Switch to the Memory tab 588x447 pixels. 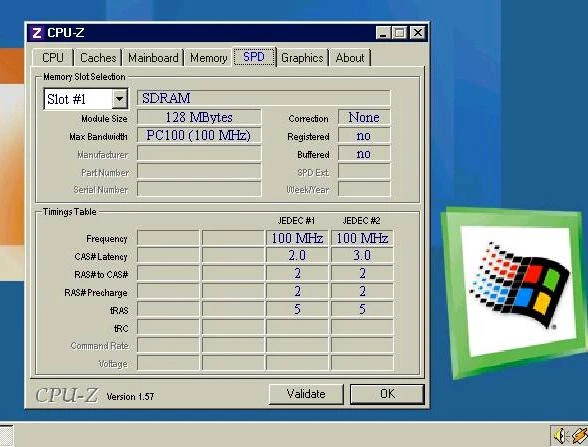pyautogui.click(x=208, y=58)
